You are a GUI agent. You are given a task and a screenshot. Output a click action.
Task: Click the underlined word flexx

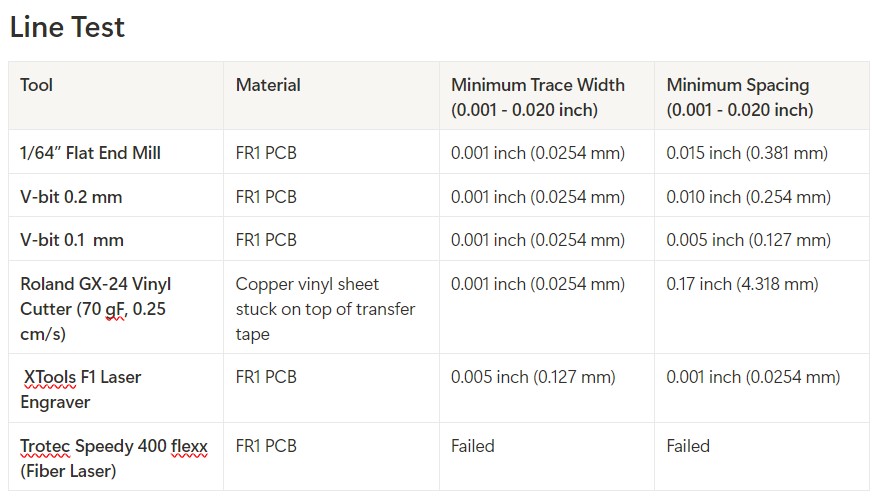click(189, 446)
